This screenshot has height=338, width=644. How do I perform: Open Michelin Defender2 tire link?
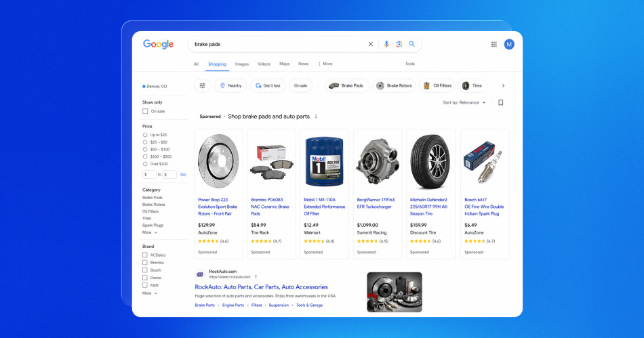point(429,207)
